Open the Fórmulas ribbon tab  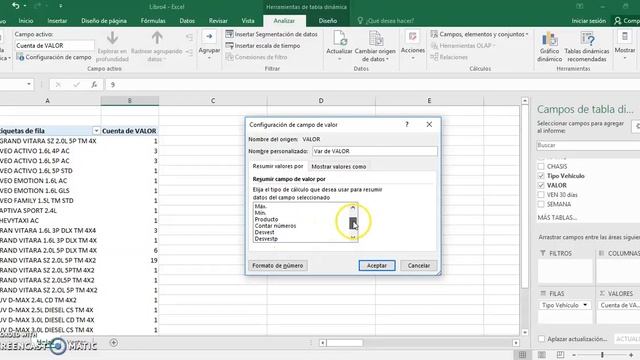153,20
